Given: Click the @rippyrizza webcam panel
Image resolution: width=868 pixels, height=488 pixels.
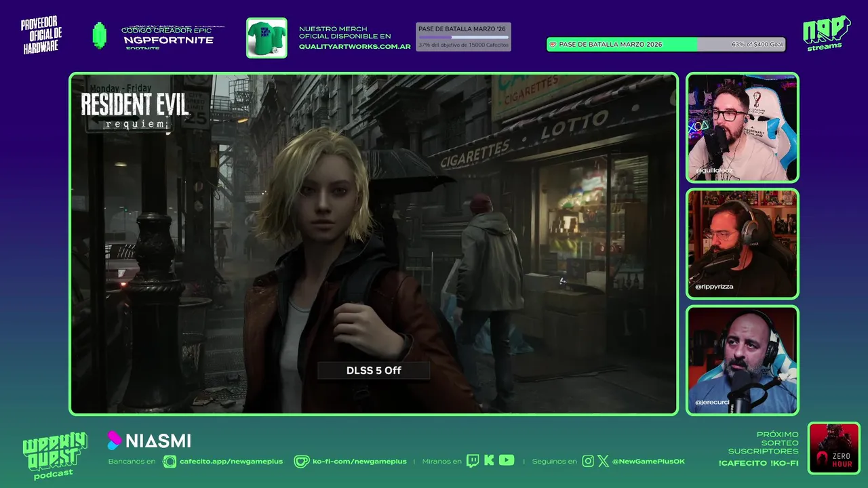Looking at the screenshot, I should (x=743, y=244).
